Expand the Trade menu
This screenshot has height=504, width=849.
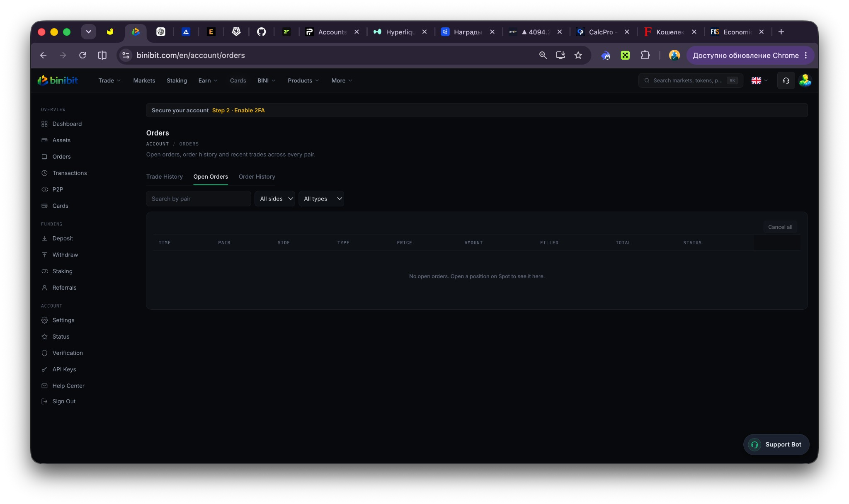click(109, 80)
